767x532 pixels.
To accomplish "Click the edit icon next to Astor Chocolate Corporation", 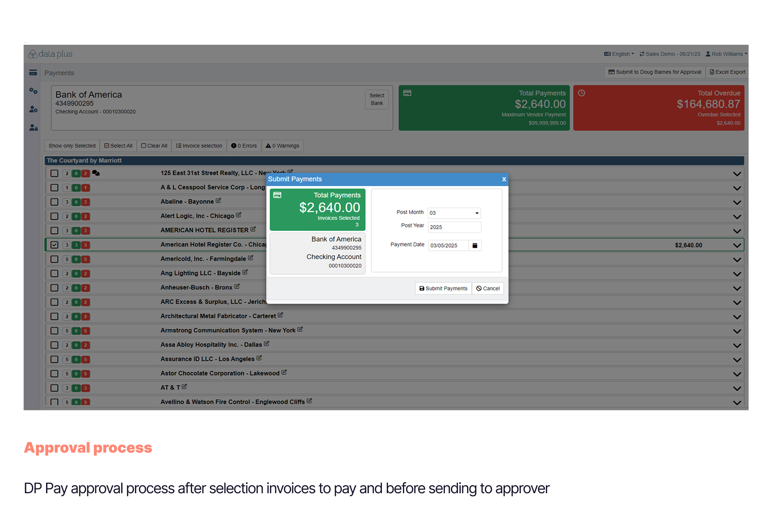I will 284,372.
